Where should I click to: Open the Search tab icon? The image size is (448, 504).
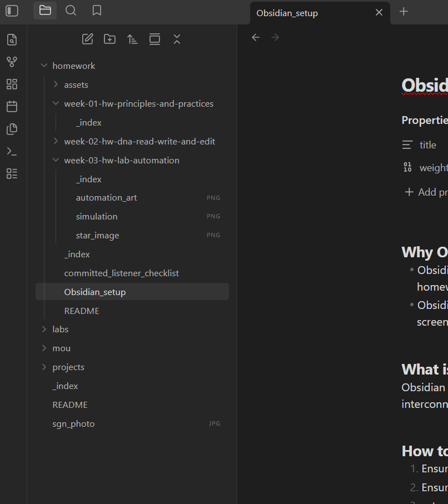pyautogui.click(x=71, y=11)
